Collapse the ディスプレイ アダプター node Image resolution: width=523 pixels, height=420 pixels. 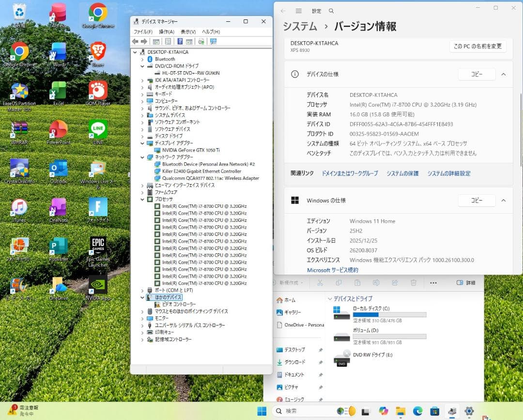142,143
